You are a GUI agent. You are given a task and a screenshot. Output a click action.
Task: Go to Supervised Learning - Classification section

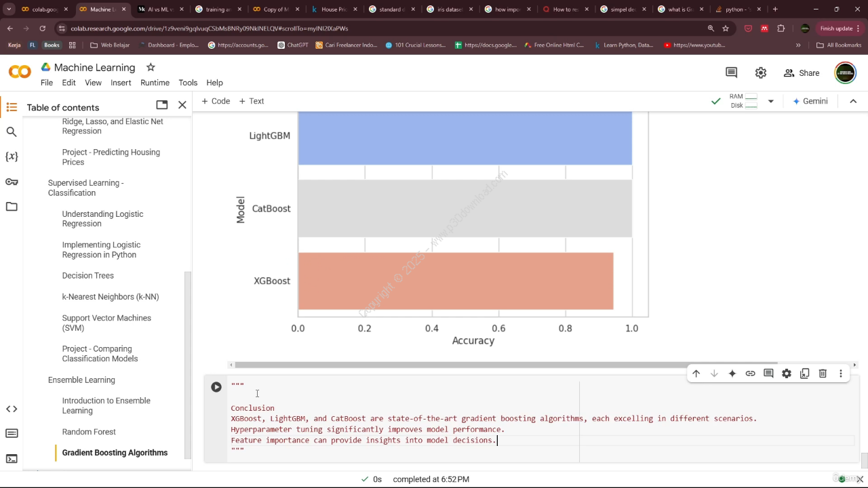click(x=86, y=188)
